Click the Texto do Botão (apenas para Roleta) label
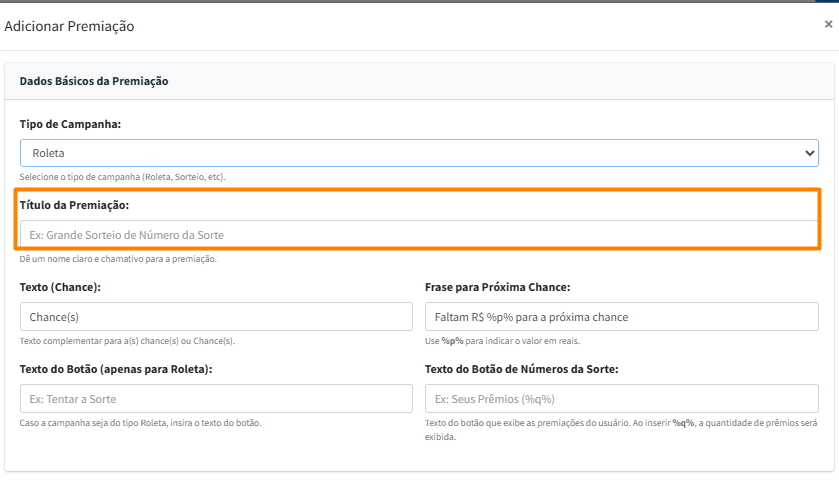The height and width of the screenshot is (480, 839). pyautogui.click(x=116, y=369)
